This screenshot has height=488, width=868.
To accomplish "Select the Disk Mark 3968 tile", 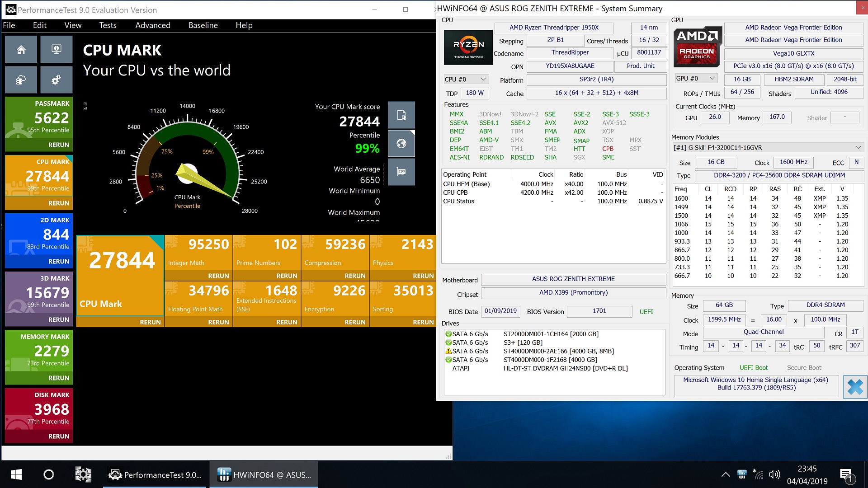I will pyautogui.click(x=39, y=409).
